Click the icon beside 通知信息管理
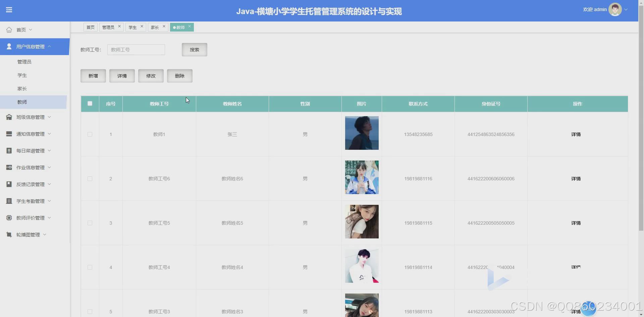The height and width of the screenshot is (317, 644). point(9,134)
